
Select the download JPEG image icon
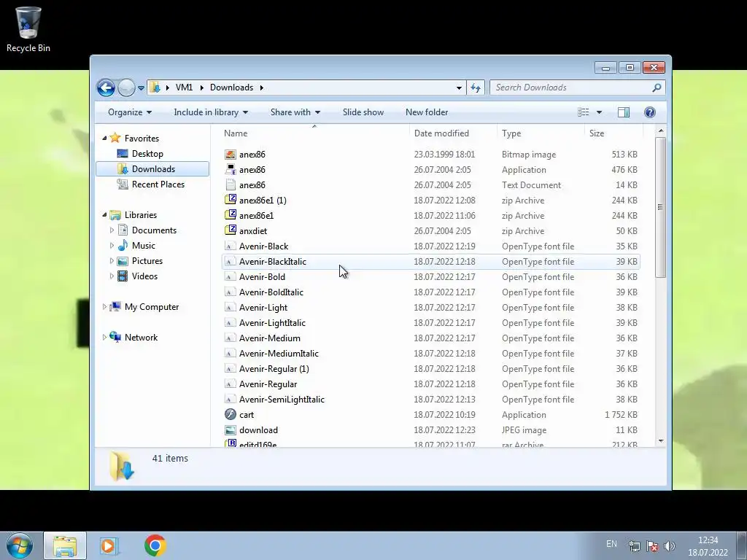[x=230, y=430]
